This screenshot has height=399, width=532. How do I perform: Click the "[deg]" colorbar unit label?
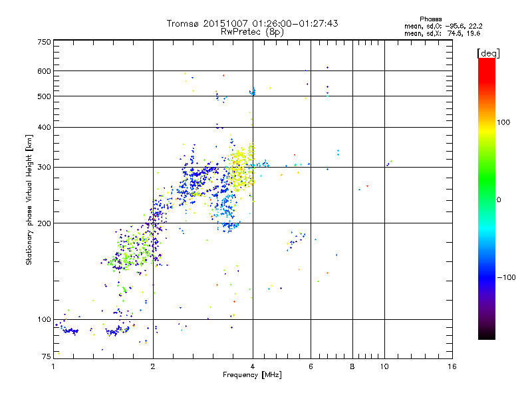488,53
